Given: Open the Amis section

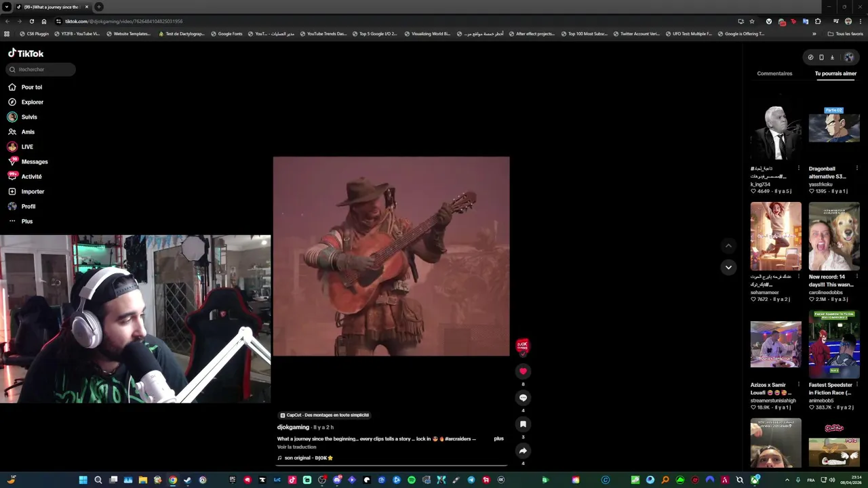Looking at the screenshot, I should [x=21, y=131].
